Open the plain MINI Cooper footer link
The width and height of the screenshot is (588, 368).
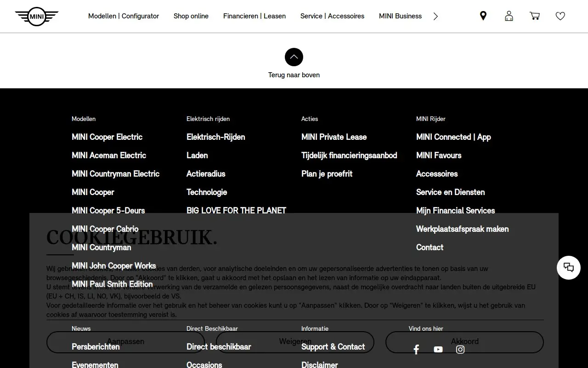point(93,192)
